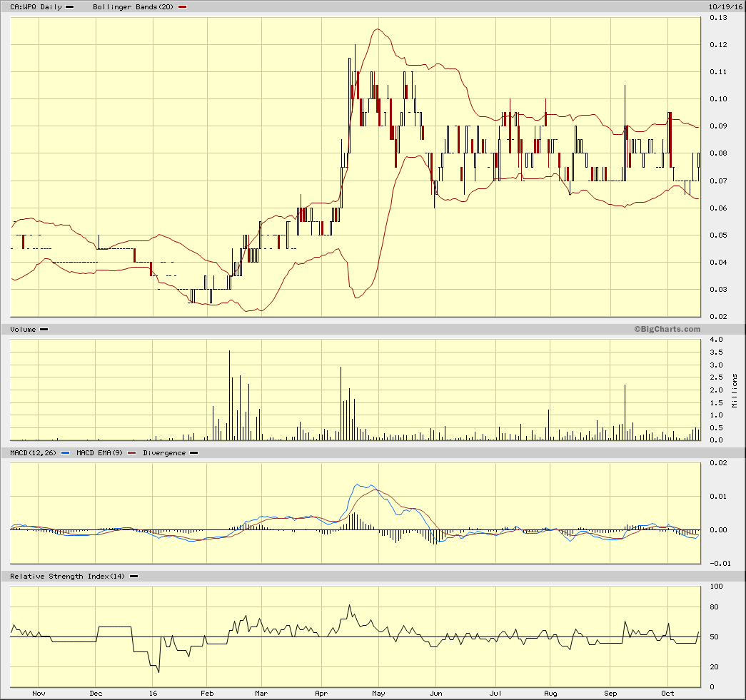Click the Aug month label
The width and height of the screenshot is (746, 700).
(x=550, y=694)
